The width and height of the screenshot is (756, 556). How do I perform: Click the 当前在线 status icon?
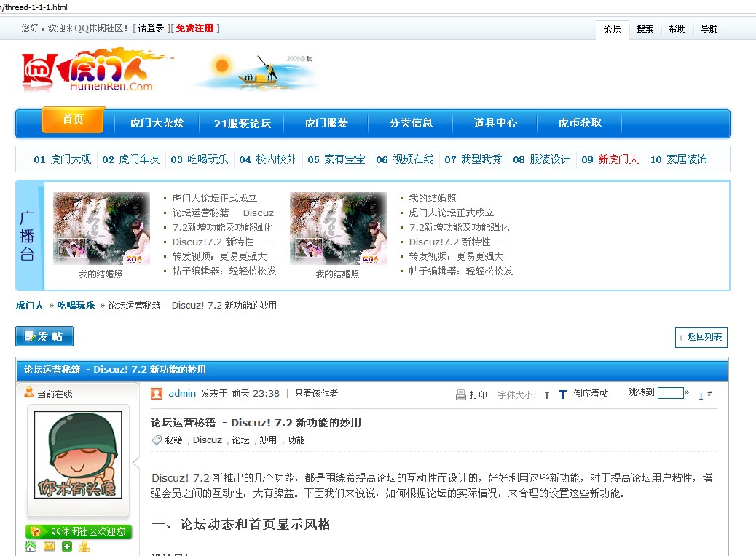pos(29,392)
